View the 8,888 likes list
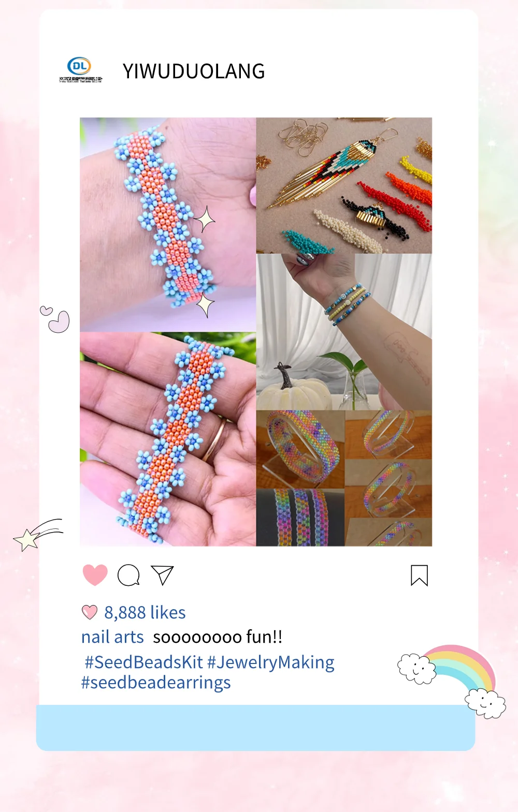Viewport: 518px width, 812px height. tap(145, 612)
